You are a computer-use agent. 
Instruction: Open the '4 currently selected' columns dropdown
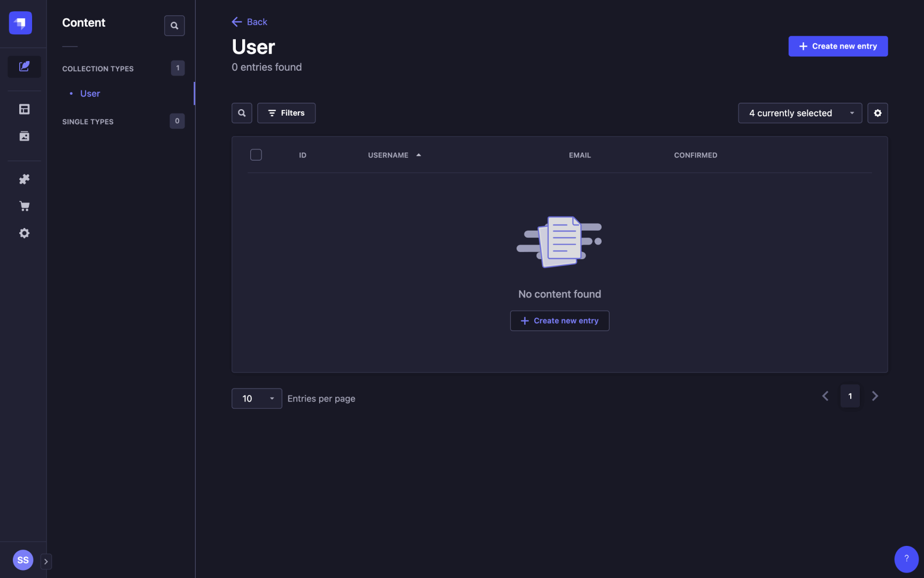click(x=799, y=113)
